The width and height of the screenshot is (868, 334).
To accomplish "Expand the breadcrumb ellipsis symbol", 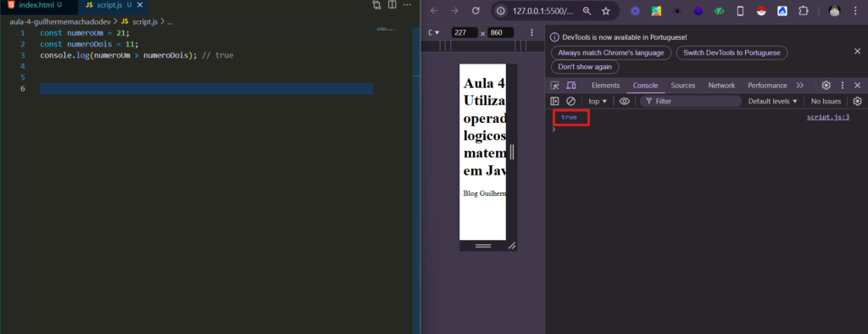I will tap(170, 21).
